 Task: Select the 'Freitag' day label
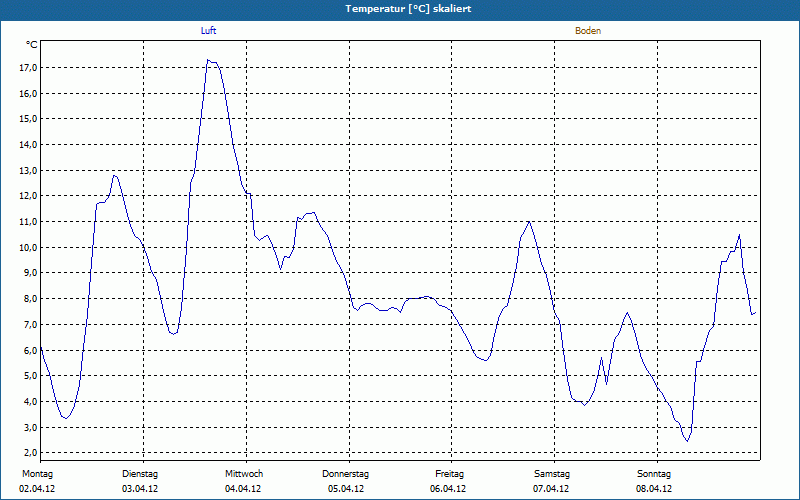(x=449, y=474)
